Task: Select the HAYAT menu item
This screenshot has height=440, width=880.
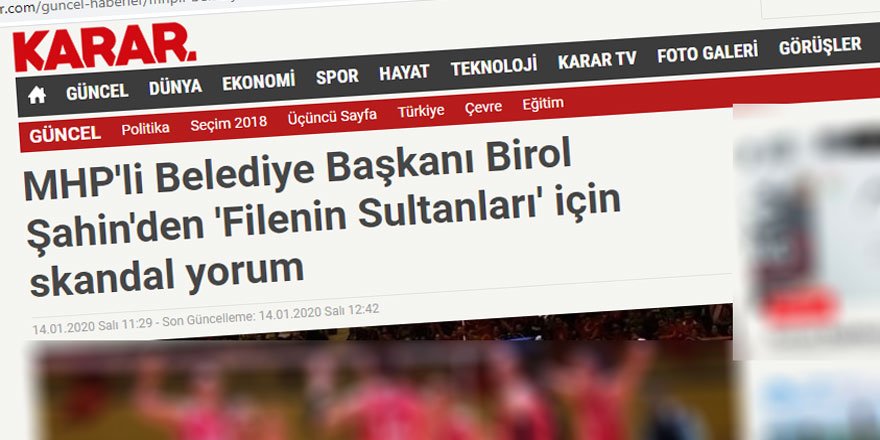Action: point(404,72)
